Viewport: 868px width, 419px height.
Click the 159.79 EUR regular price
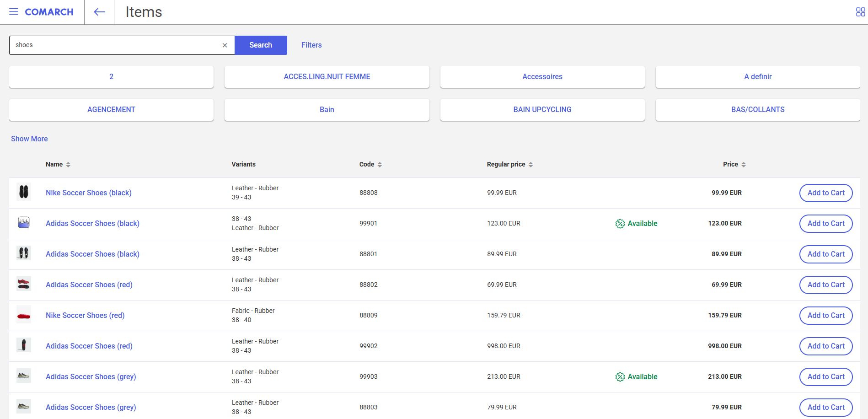(x=504, y=315)
